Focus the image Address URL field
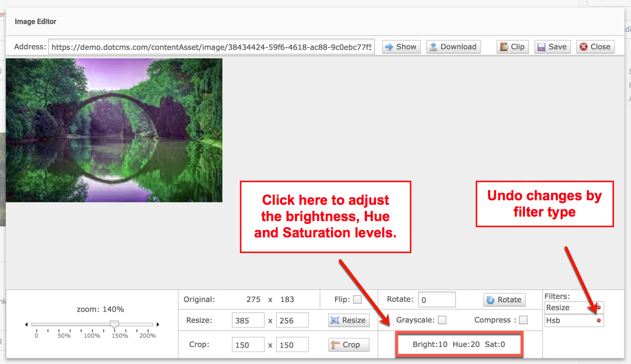This screenshot has width=631, height=364. [x=211, y=47]
